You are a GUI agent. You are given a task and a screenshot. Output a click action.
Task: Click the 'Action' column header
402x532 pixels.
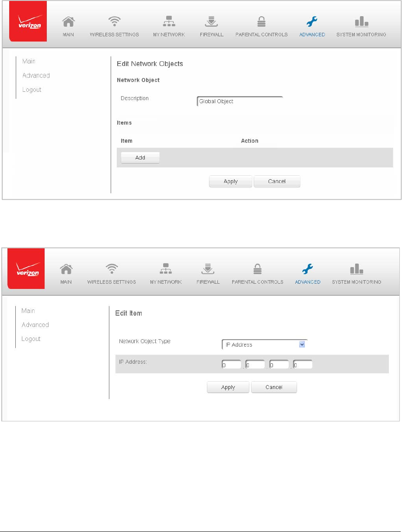coord(250,141)
